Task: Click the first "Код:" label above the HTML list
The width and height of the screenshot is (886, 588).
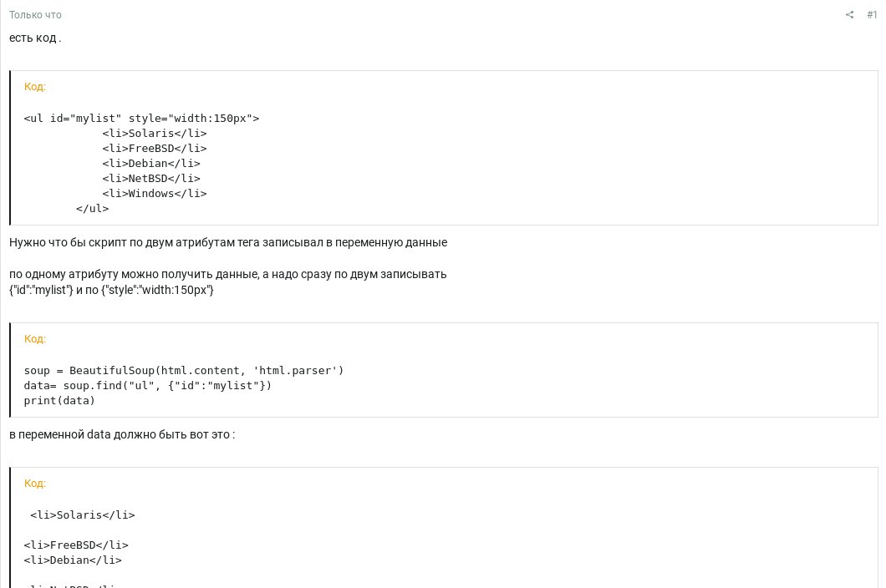Action: (x=35, y=87)
